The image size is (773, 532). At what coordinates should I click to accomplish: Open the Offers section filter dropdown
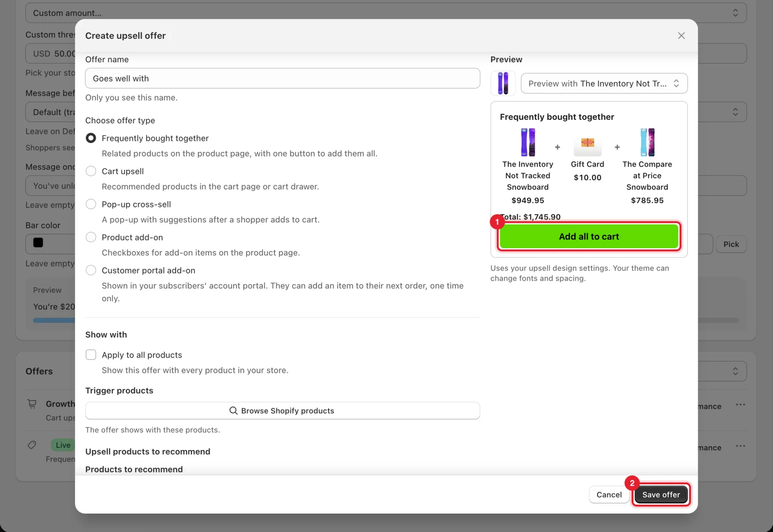click(x=722, y=371)
